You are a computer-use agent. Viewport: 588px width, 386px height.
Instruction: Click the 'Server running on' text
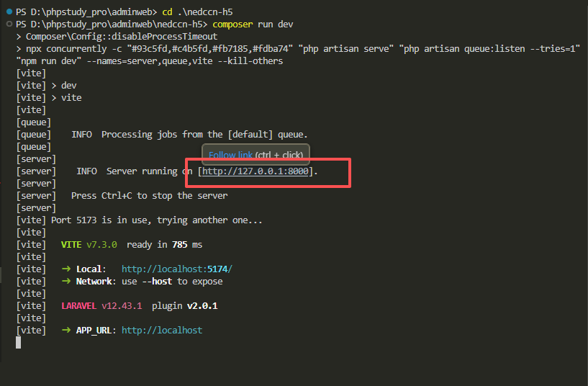149,171
